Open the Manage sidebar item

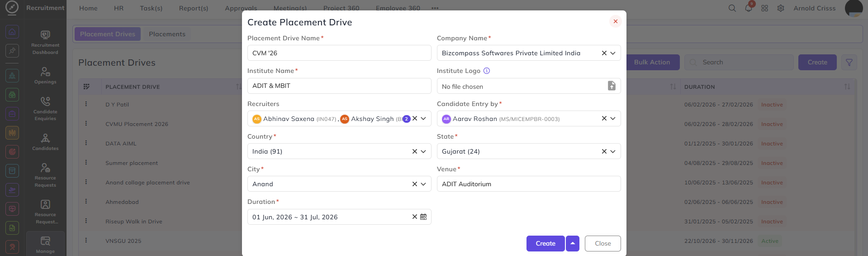click(45, 245)
